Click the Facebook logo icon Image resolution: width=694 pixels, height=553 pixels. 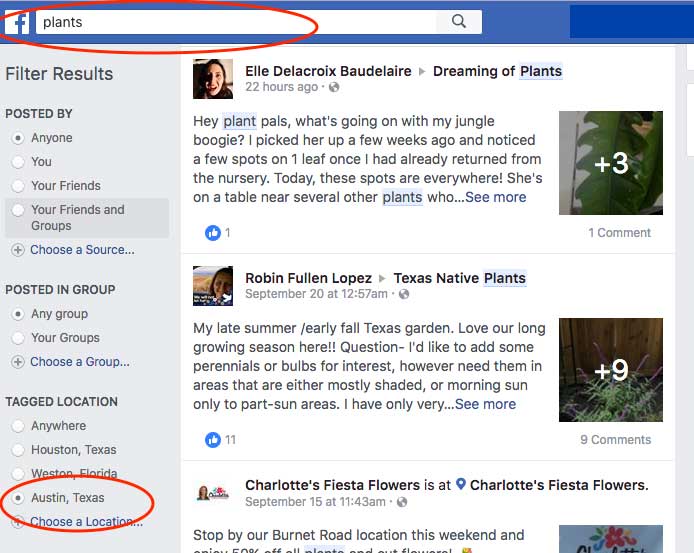tap(17, 23)
